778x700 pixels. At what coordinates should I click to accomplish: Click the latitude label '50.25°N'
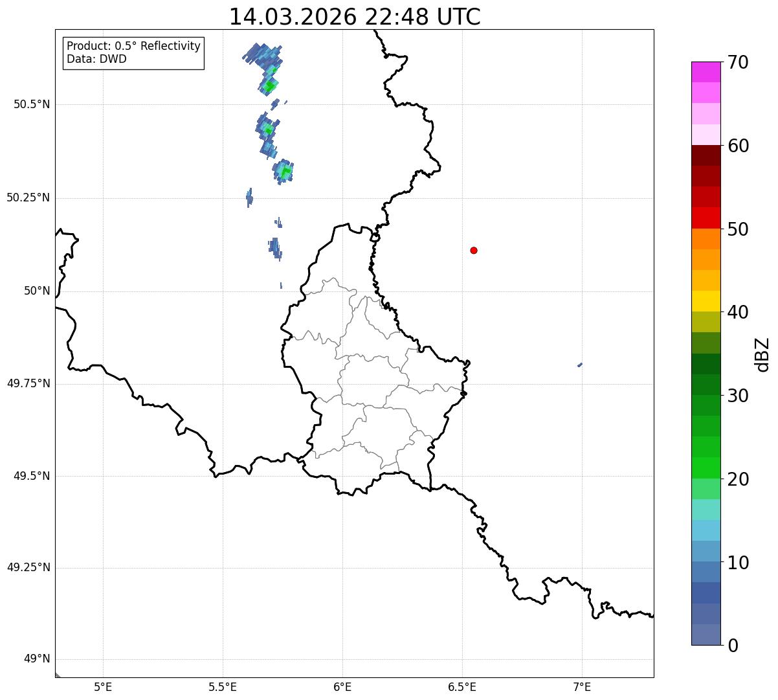28,198
